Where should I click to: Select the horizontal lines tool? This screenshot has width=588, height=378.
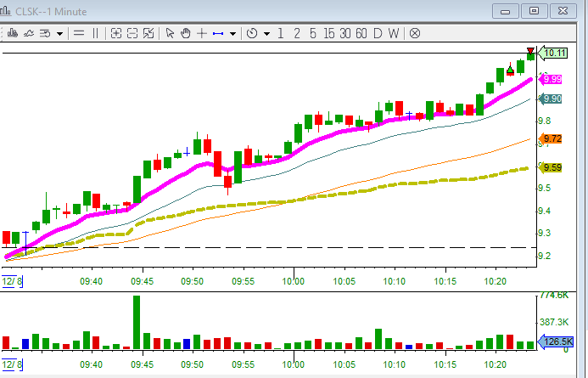point(78,33)
